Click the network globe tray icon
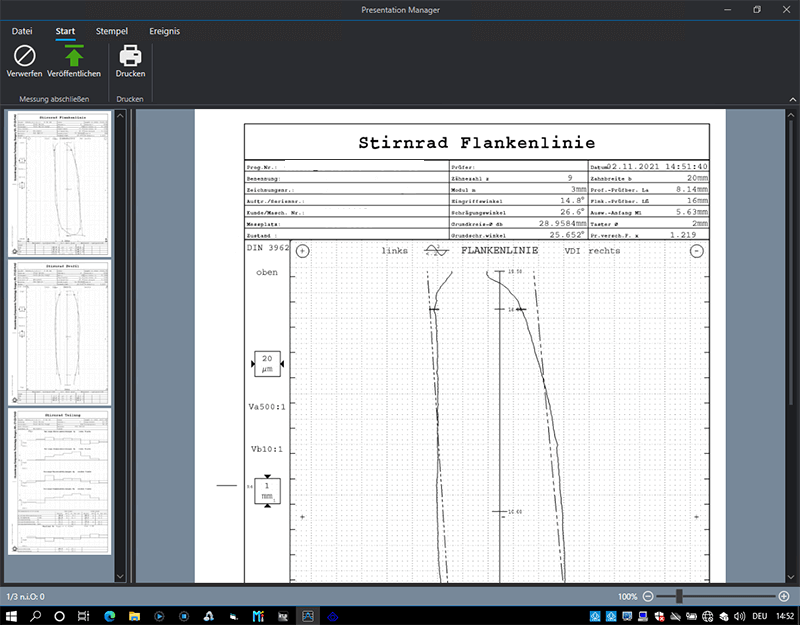 707,616
